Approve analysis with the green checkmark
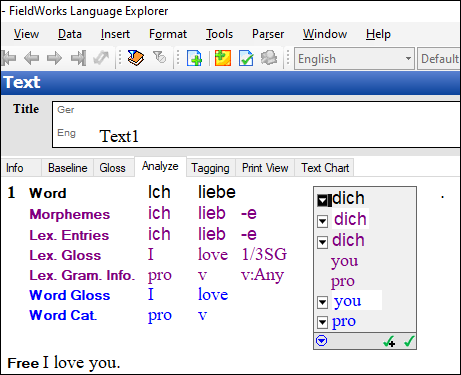This screenshot has height=375, width=461. (x=409, y=341)
